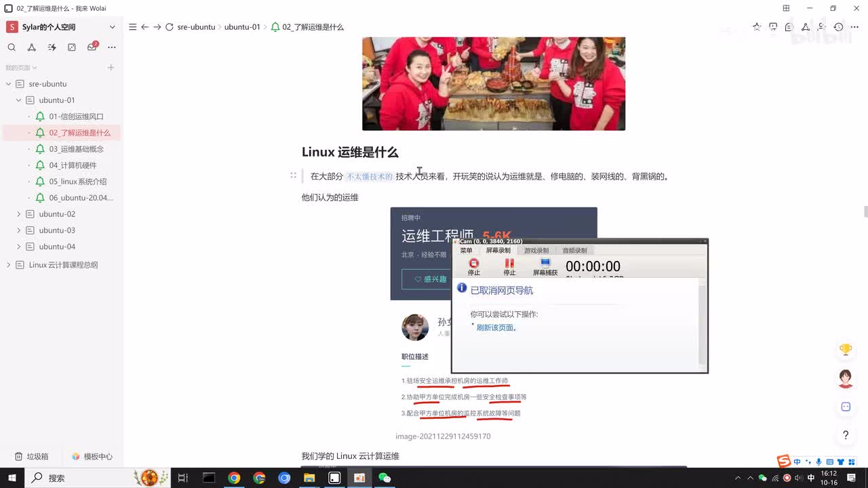
Task: Open the 垃圾箱 trash button
Action: 31,457
